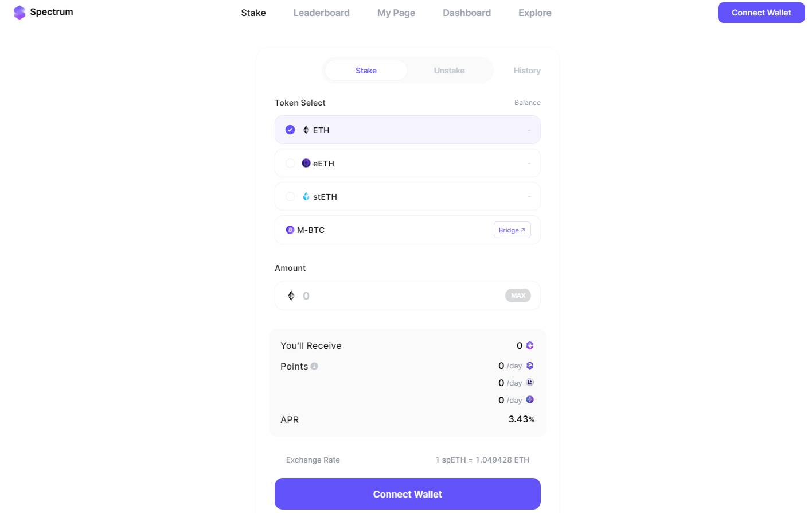Click the spETH icon beside You'll Receive
The image size is (812, 513).
[530, 345]
